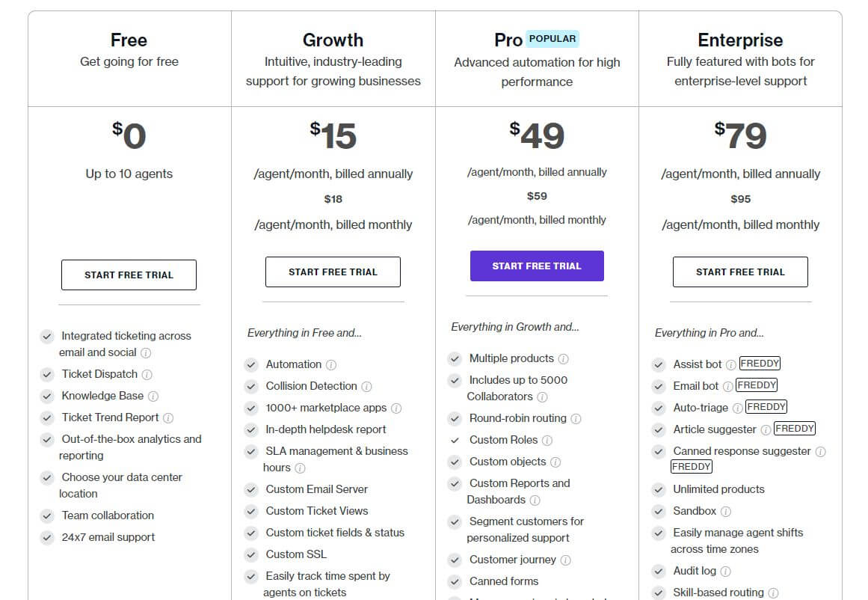The height and width of the screenshot is (600, 868).
Task: Start a free trial of the Free plan
Action: click(x=129, y=275)
